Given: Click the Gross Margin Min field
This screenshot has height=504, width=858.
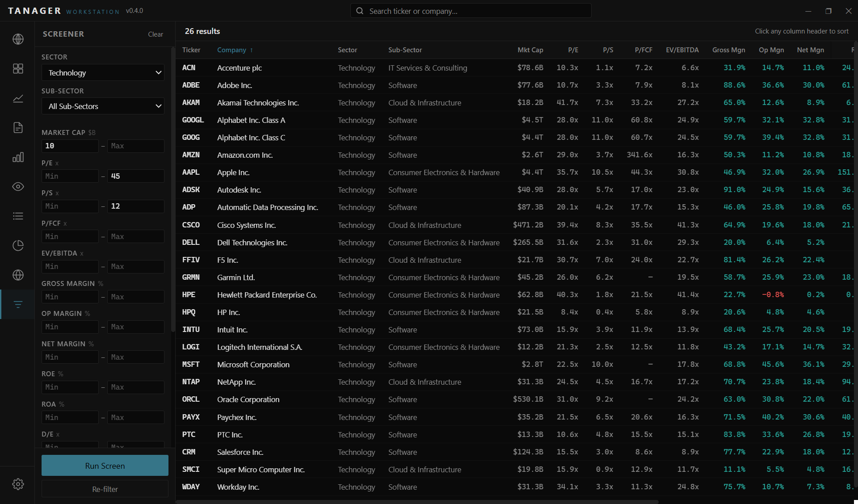Looking at the screenshot, I should point(70,297).
